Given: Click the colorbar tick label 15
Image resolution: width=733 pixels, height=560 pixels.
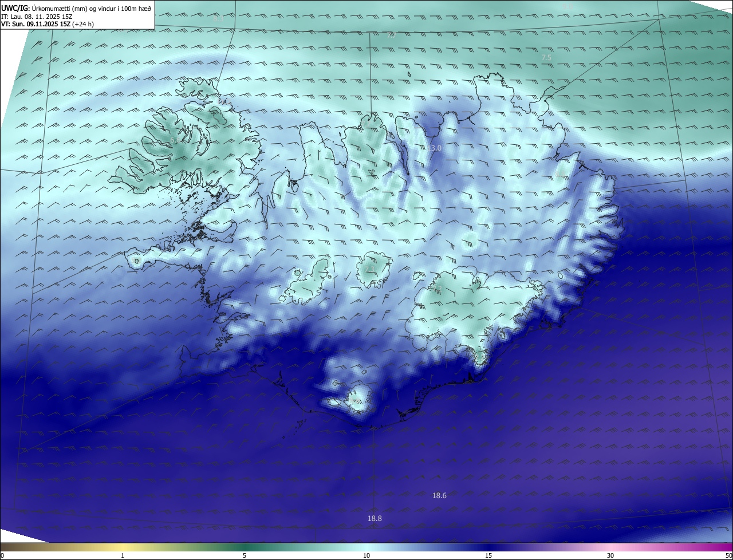Looking at the screenshot, I should [488, 555].
